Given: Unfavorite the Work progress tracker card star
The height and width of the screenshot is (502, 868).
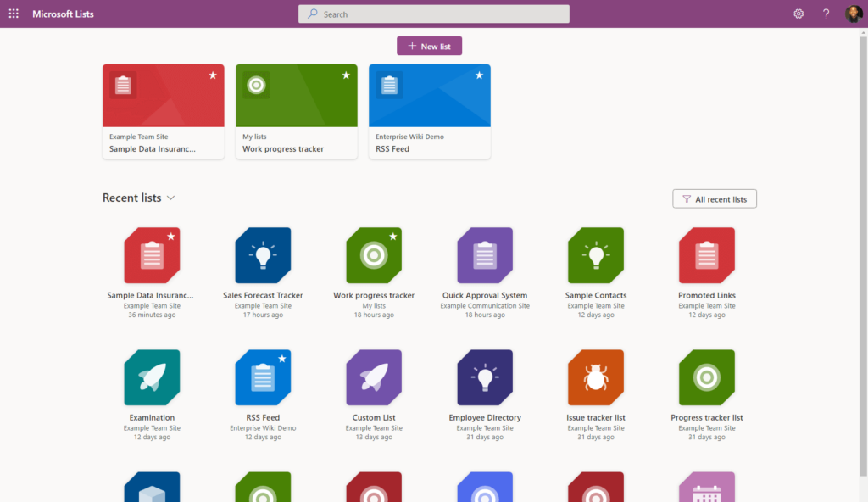Looking at the screenshot, I should pos(346,75).
